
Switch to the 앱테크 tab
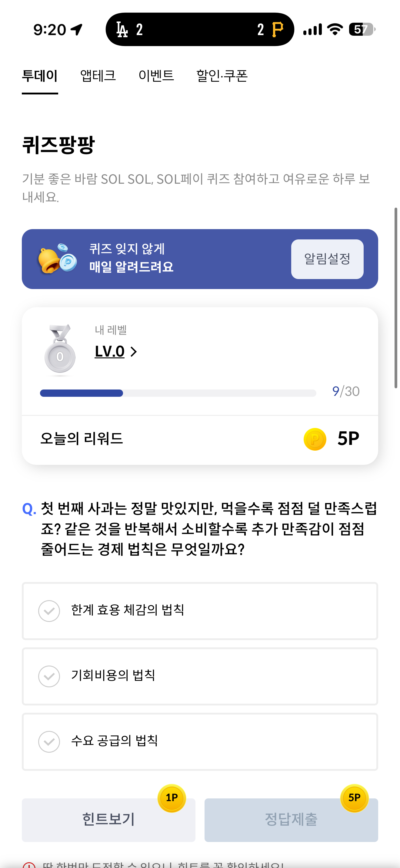pos(98,75)
